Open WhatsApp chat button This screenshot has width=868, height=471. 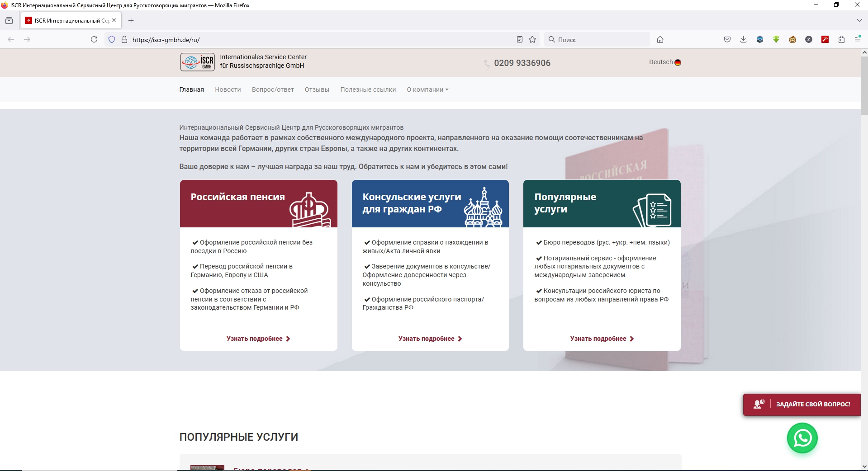[802, 438]
